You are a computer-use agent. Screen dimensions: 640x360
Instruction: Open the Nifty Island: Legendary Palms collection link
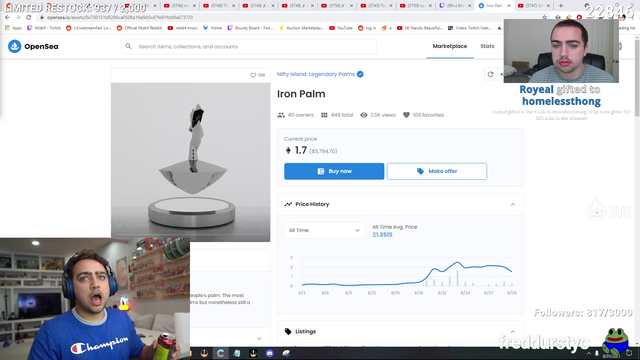tap(316, 74)
